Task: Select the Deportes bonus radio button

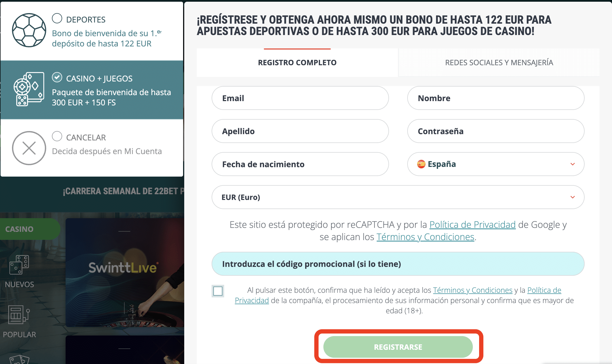Action: [57, 18]
